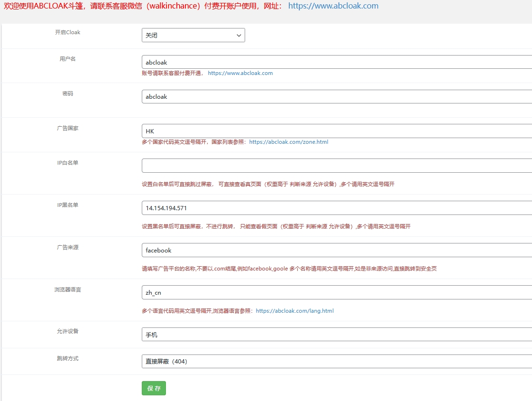The width and height of the screenshot is (532, 401).
Task: Click the green 保存 button
Action: (154, 388)
